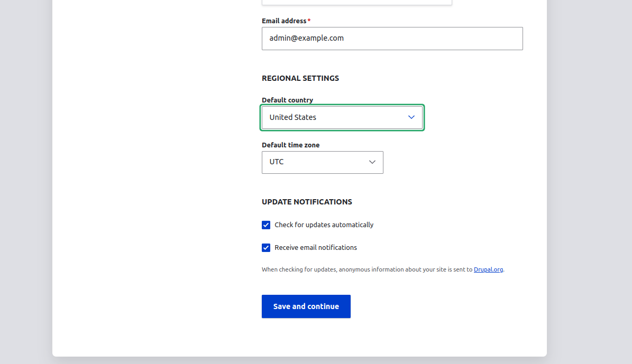Uncheck the "Check for updates automatically" checkbox
Viewport: 632px width, 364px height.
click(266, 225)
